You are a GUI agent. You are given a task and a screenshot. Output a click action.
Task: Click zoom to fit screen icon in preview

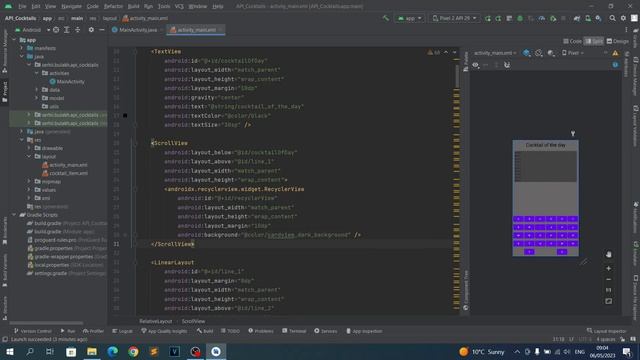pyautogui.click(x=609, y=301)
